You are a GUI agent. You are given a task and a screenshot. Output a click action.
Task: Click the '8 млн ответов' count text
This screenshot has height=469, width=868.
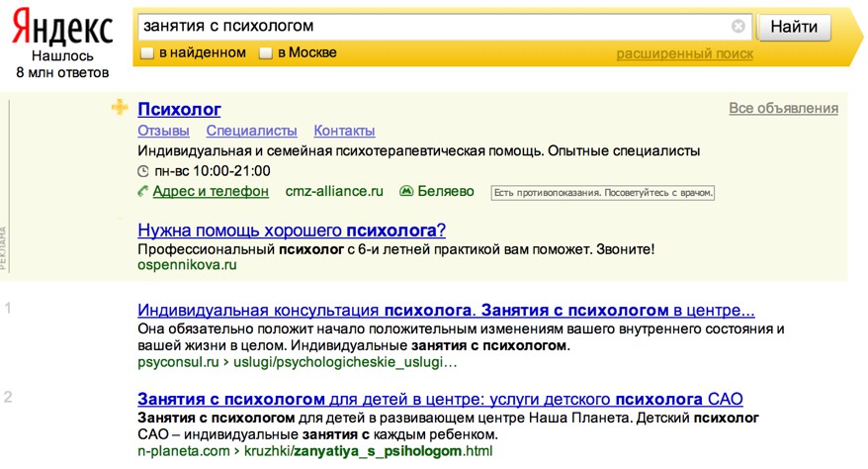click(62, 72)
